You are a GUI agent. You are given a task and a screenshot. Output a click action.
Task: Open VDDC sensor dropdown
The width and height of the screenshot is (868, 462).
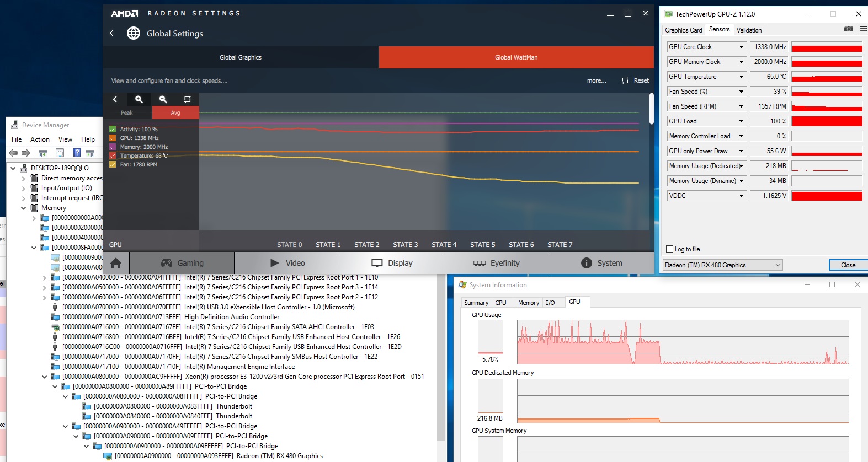(741, 196)
